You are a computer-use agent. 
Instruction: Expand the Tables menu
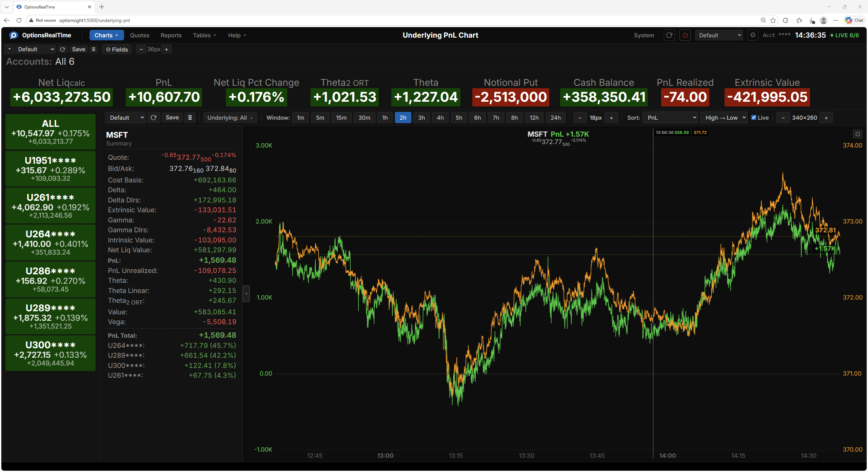(x=204, y=35)
